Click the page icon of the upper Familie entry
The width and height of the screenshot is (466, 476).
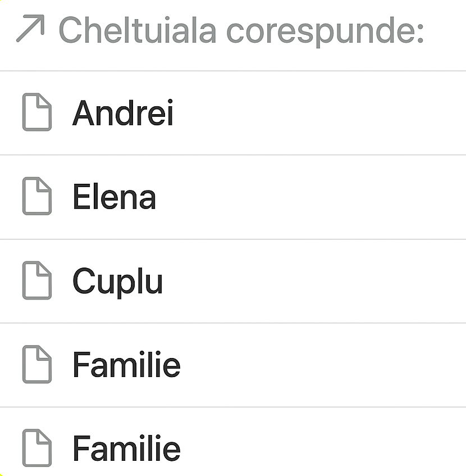click(37, 365)
